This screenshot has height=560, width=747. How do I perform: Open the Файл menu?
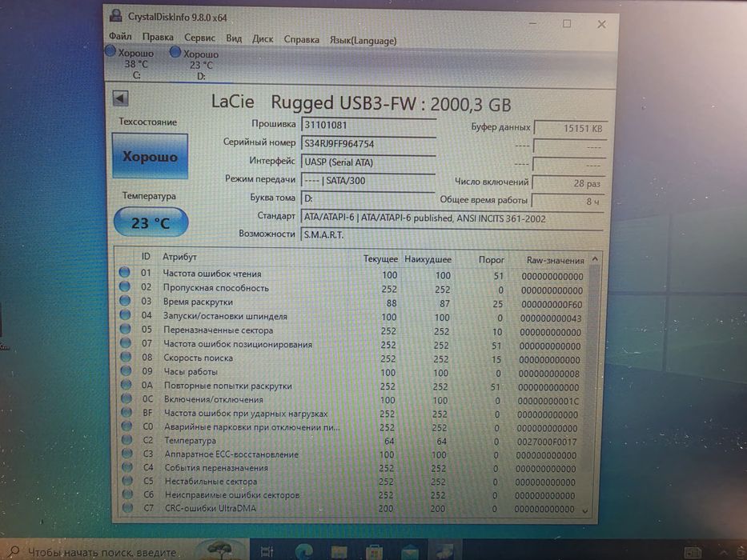click(x=120, y=36)
